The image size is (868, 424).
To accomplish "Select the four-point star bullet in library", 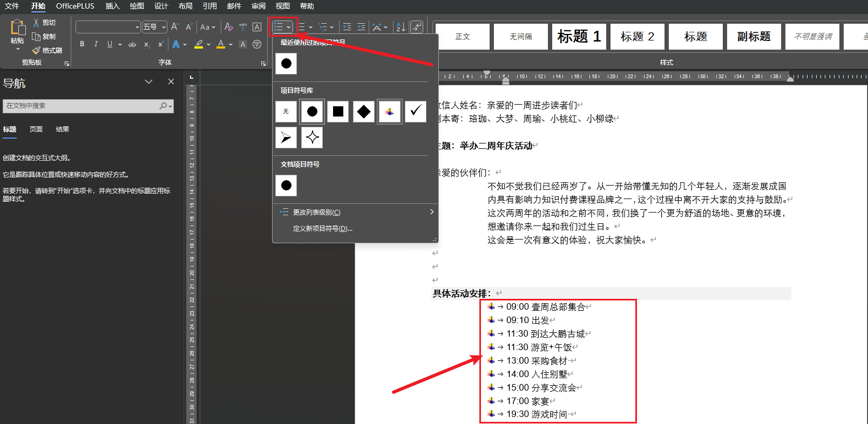I will pos(312,138).
